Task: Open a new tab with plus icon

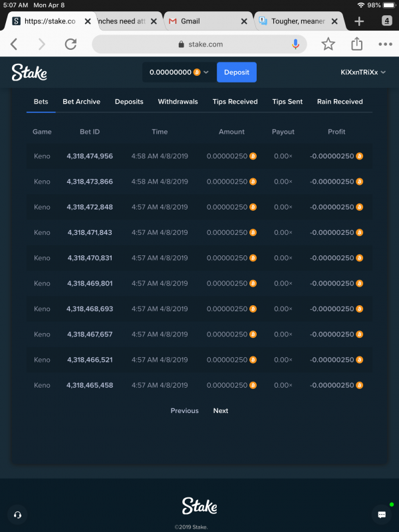Action: point(359,21)
